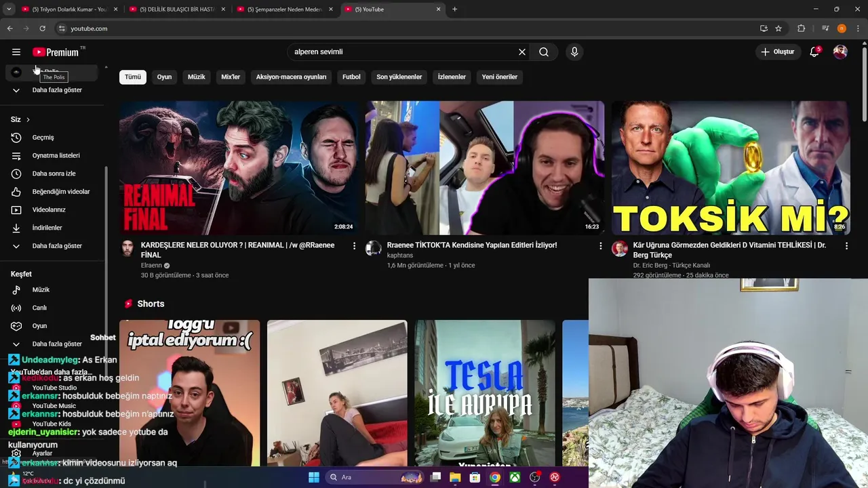Viewport: 868px width, 488px height.
Task: Open the Kâr Uğruna D Vitamini video title
Action: coord(730,250)
